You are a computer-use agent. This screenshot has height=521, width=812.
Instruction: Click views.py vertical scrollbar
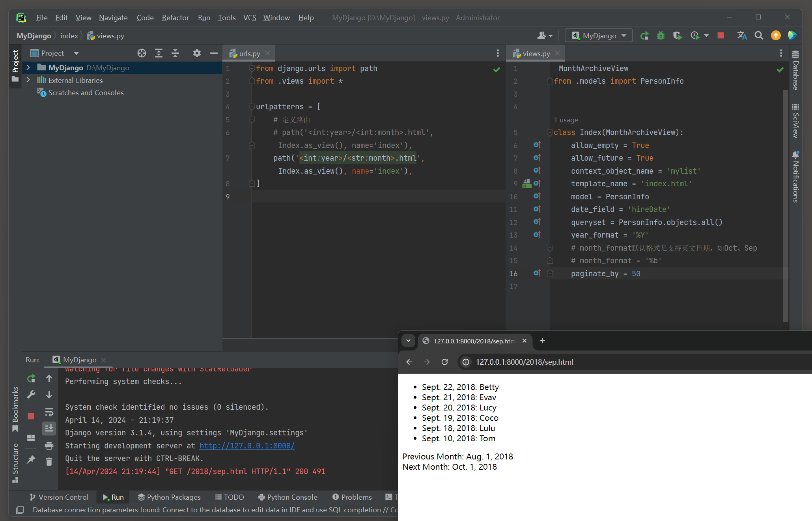click(785, 205)
